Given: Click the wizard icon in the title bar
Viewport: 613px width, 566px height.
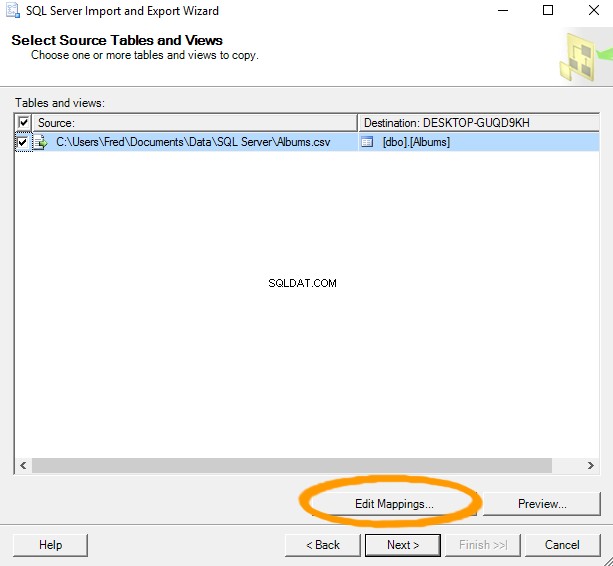Looking at the screenshot, I should click(13, 11).
